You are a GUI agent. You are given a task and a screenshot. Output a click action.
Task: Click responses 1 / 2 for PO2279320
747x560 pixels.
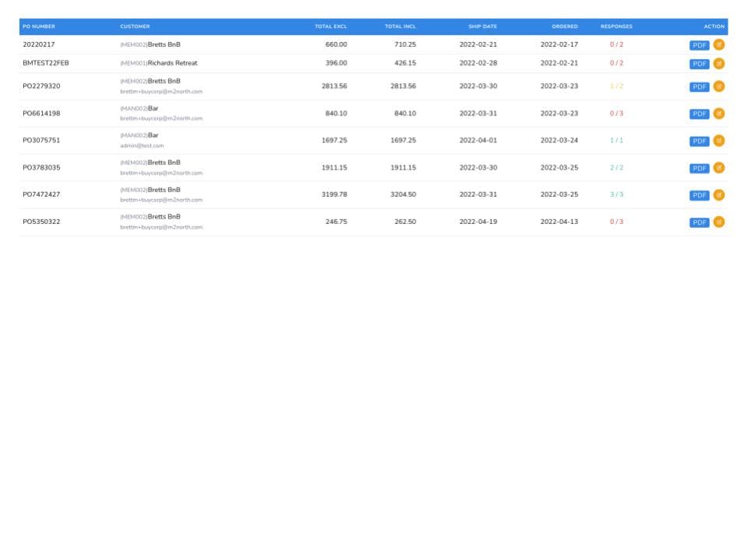pos(616,86)
